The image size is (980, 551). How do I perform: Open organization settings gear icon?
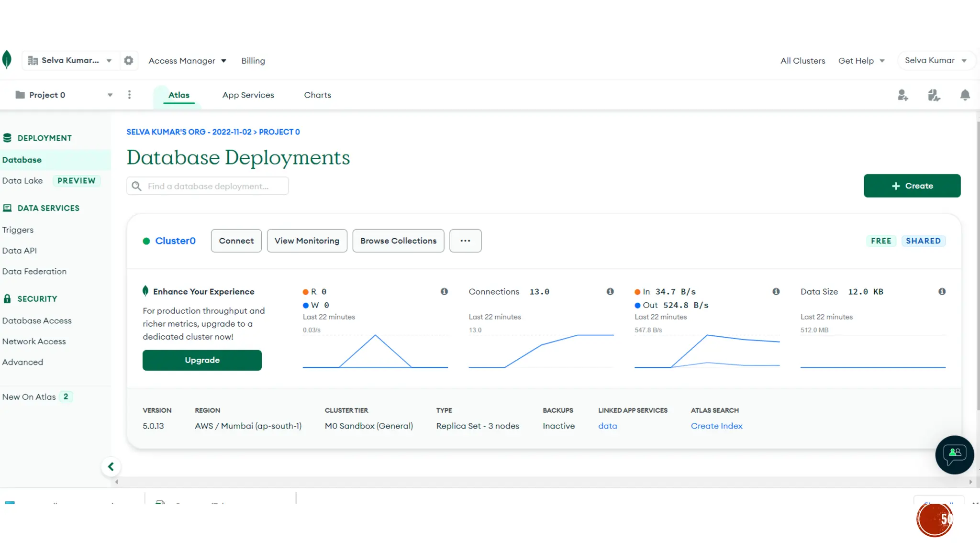[128, 61]
